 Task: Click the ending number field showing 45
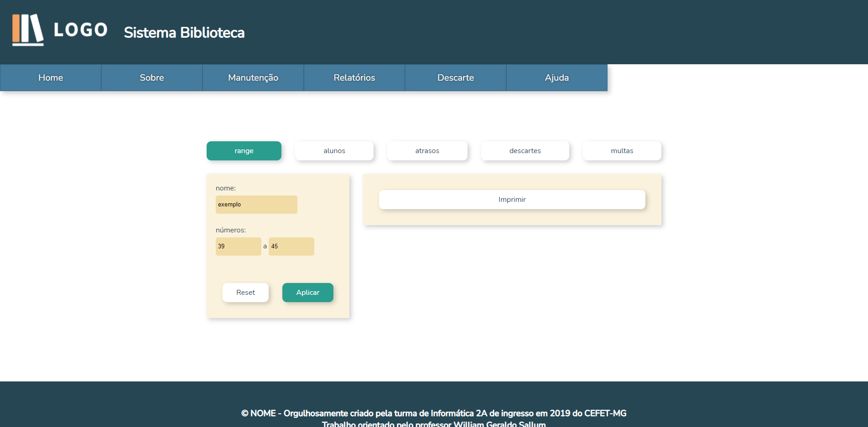click(x=291, y=247)
